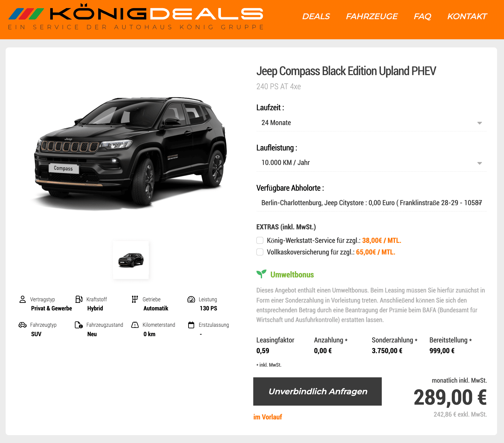The image size is (504, 443).
Task: Click the Fahrzeugtyp car icon
Action: [x=23, y=325]
